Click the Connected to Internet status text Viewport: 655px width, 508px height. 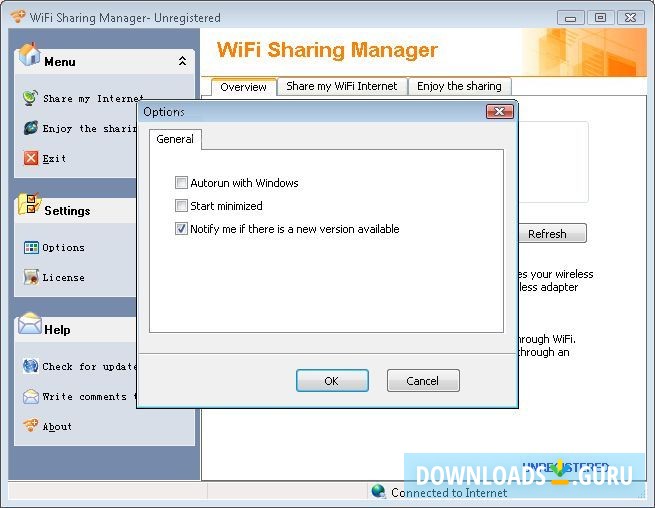(449, 493)
